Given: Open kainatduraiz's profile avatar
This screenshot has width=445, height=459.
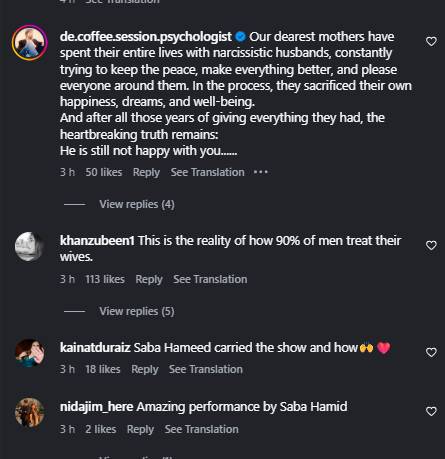Looking at the screenshot, I should click(30, 353).
